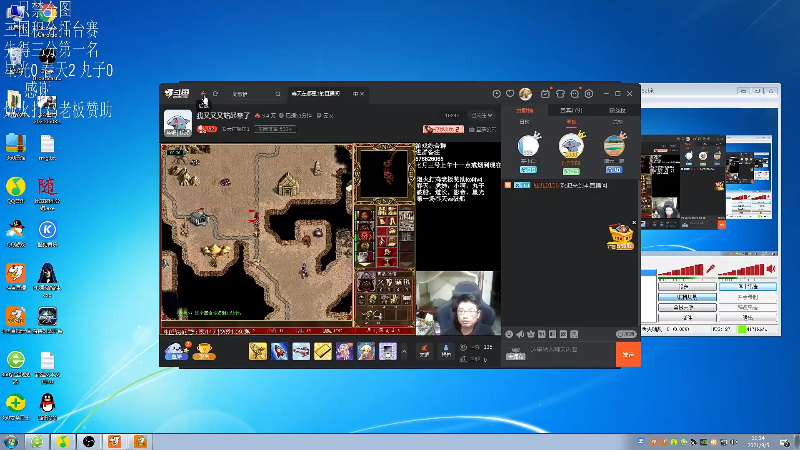
Task: Click the Douyu logo
Action: coord(177,93)
